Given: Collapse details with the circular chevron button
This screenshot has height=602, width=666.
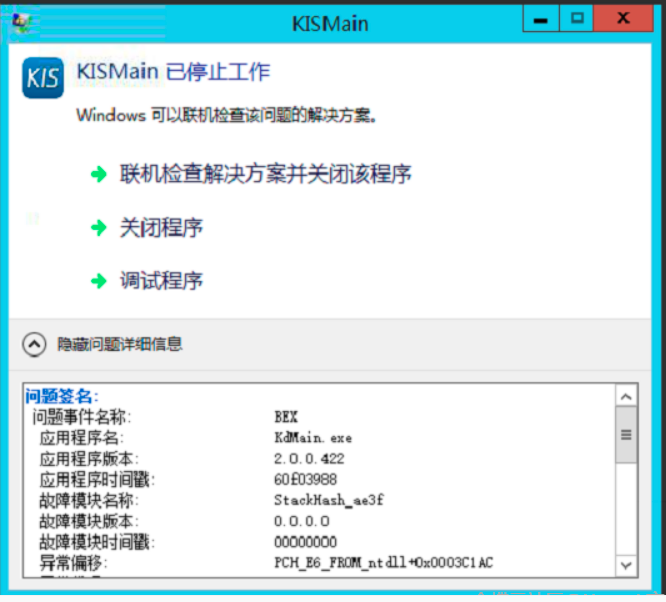Looking at the screenshot, I should 34,344.
